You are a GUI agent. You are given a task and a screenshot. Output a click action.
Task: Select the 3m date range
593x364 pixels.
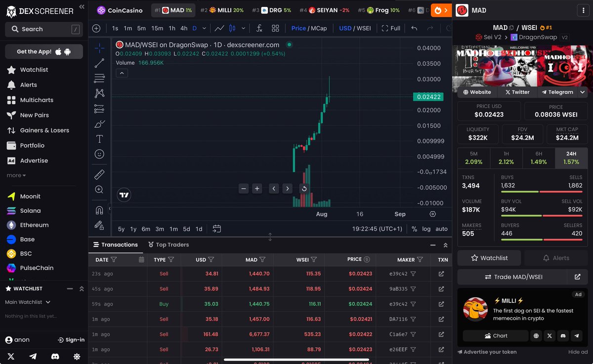[x=160, y=229]
